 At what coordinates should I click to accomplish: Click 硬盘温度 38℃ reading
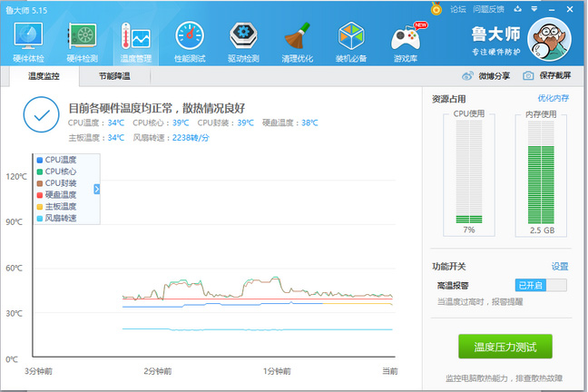pos(290,122)
